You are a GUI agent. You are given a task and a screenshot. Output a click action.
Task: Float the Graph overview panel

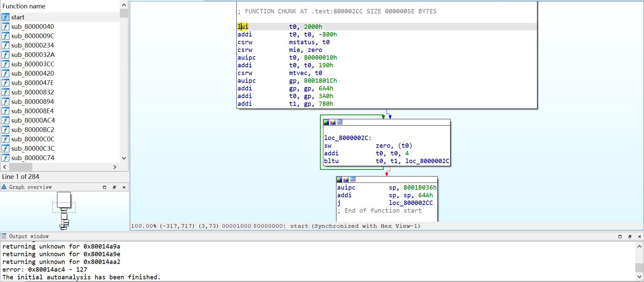tap(114, 187)
